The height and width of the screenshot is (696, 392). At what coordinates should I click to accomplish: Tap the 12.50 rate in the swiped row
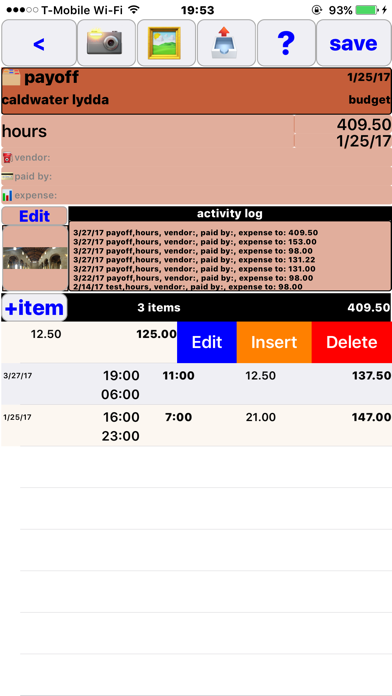[x=46, y=334]
